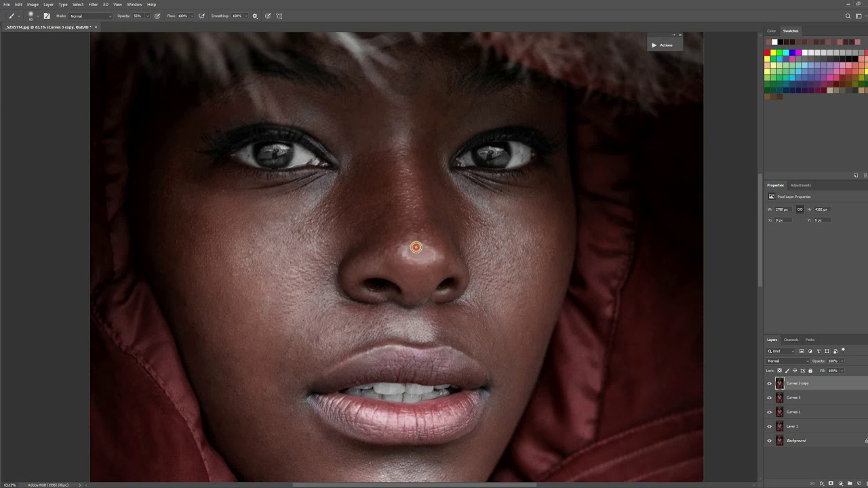Open the painting Mode dropdown set to Normal
Screen dimensions: 868x488
[x=90, y=16]
